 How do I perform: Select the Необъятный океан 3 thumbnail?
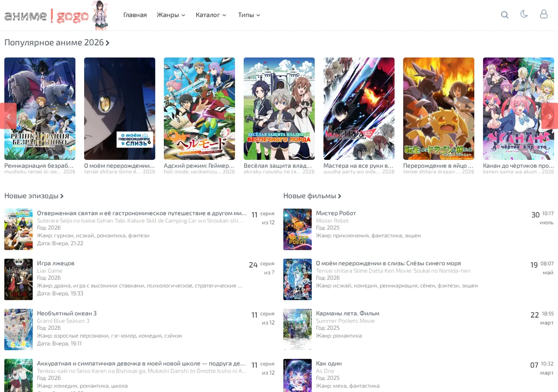[x=19, y=329]
